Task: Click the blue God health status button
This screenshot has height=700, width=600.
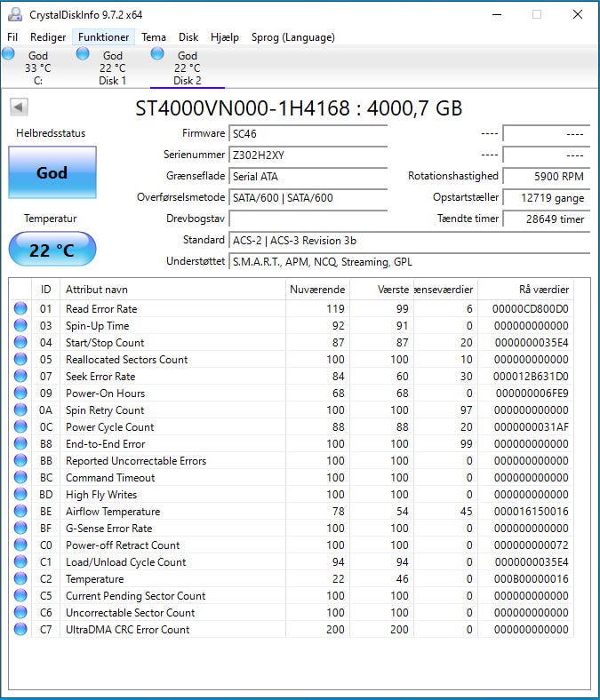Action: point(52,173)
